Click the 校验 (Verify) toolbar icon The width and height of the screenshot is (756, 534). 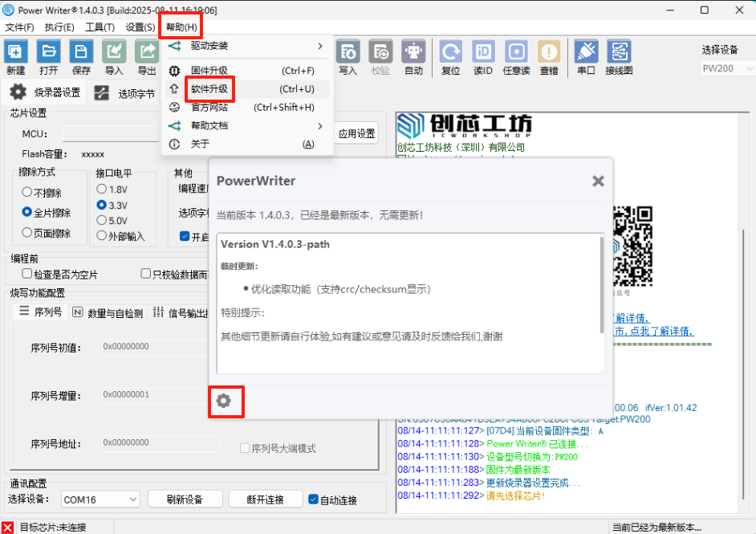tap(380, 51)
